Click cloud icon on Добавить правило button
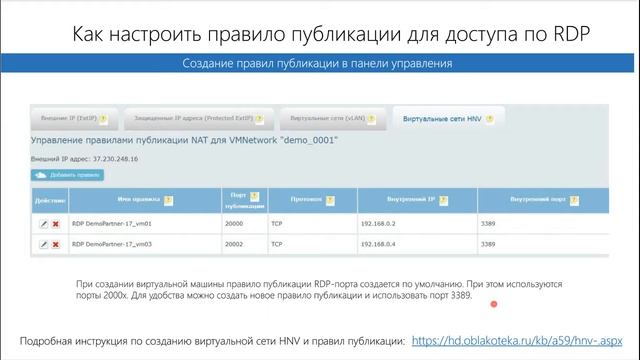The image size is (640, 360). coord(40,175)
